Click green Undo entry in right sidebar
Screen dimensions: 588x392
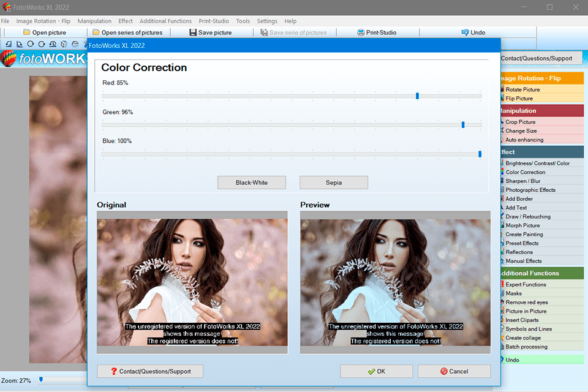542,360
